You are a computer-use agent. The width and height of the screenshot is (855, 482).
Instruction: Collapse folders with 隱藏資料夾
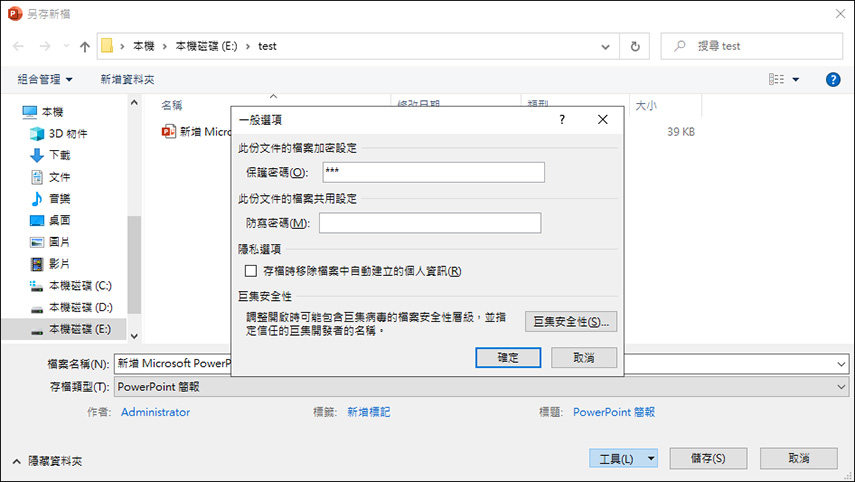[47, 461]
